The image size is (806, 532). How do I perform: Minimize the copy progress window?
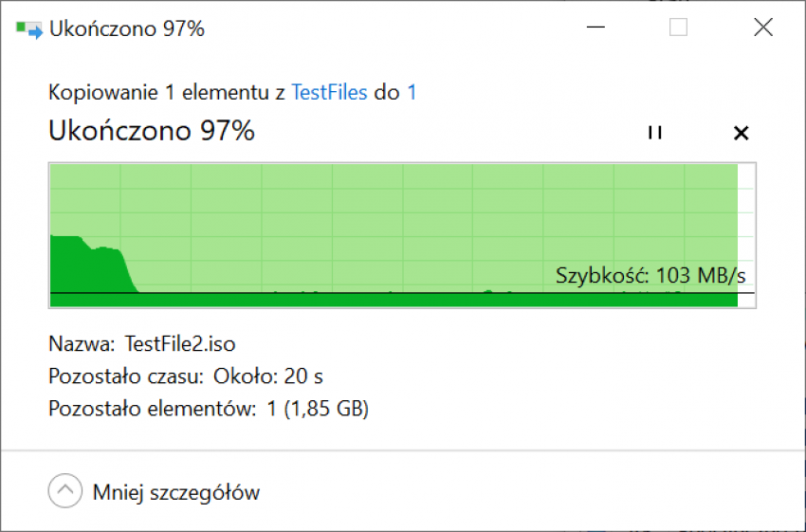595,28
